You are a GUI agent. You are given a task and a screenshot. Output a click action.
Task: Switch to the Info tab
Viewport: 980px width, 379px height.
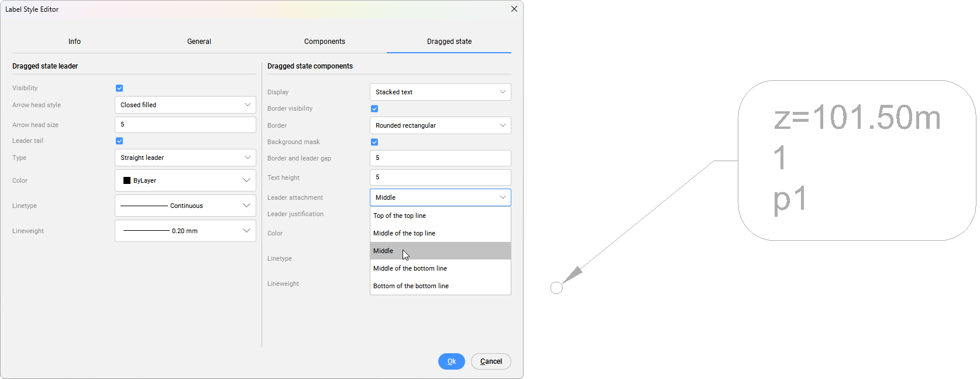tap(74, 42)
